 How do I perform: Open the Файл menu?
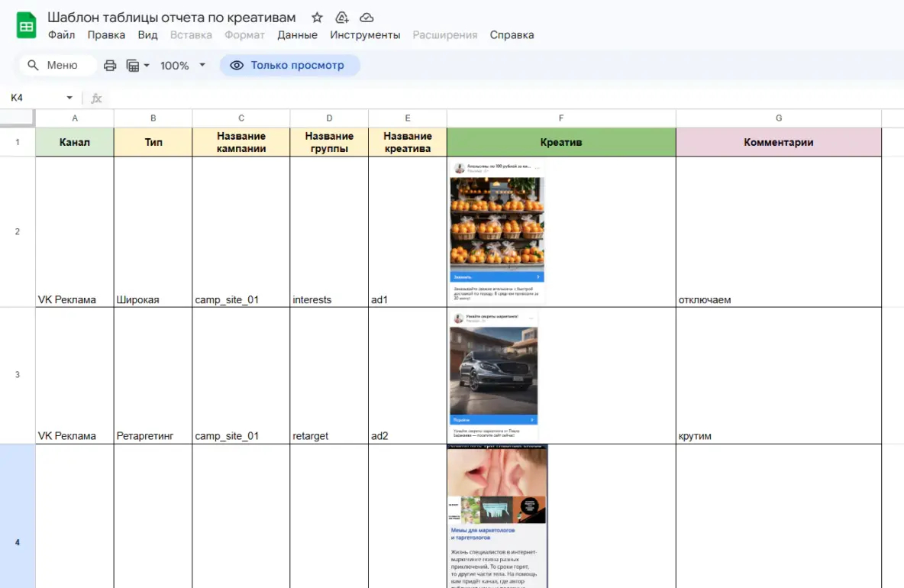click(x=61, y=35)
